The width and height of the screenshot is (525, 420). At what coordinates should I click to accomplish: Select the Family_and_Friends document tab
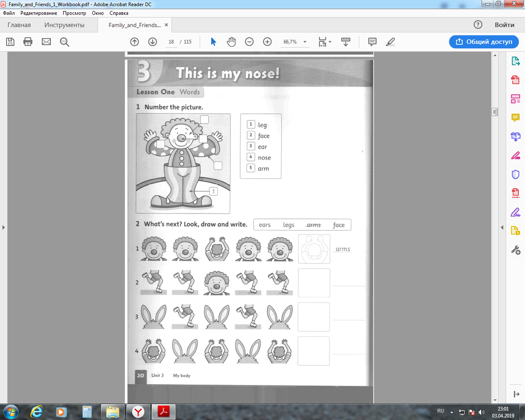(134, 25)
